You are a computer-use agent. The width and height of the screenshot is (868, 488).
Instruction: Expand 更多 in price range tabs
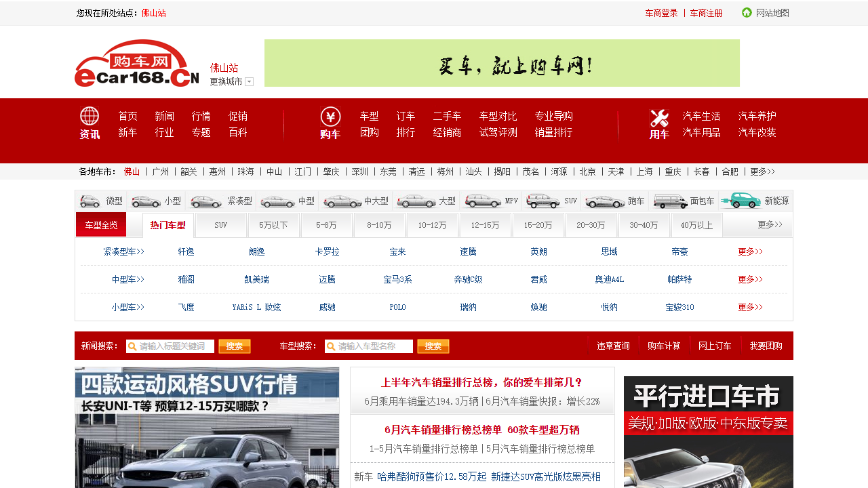[770, 224]
